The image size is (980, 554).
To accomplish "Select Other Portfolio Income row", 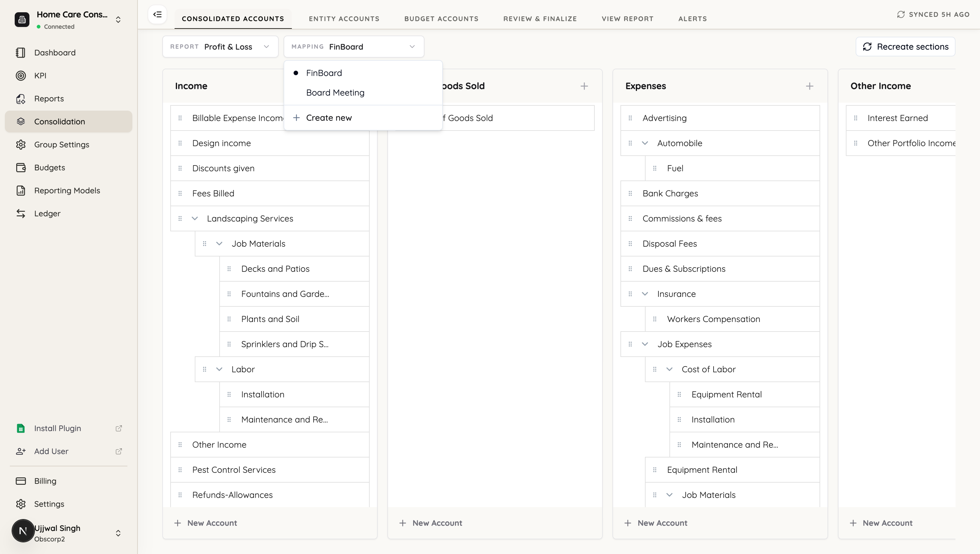I will click(x=901, y=143).
